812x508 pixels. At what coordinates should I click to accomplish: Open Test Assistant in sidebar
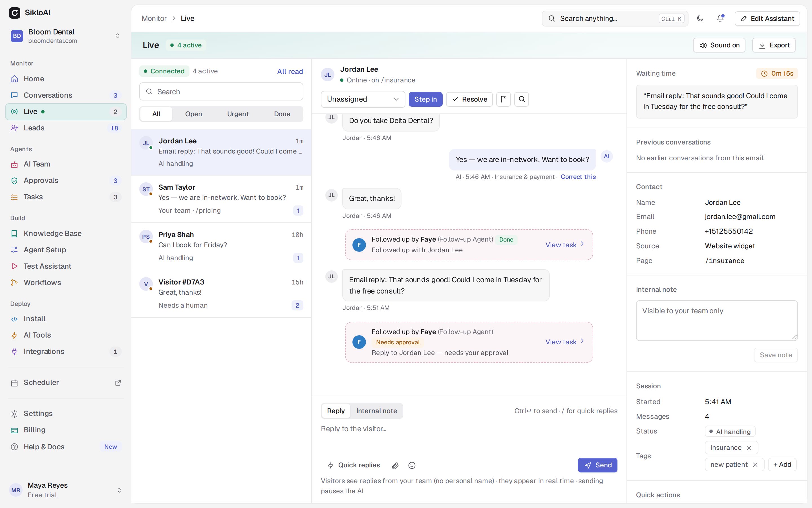pos(66,266)
